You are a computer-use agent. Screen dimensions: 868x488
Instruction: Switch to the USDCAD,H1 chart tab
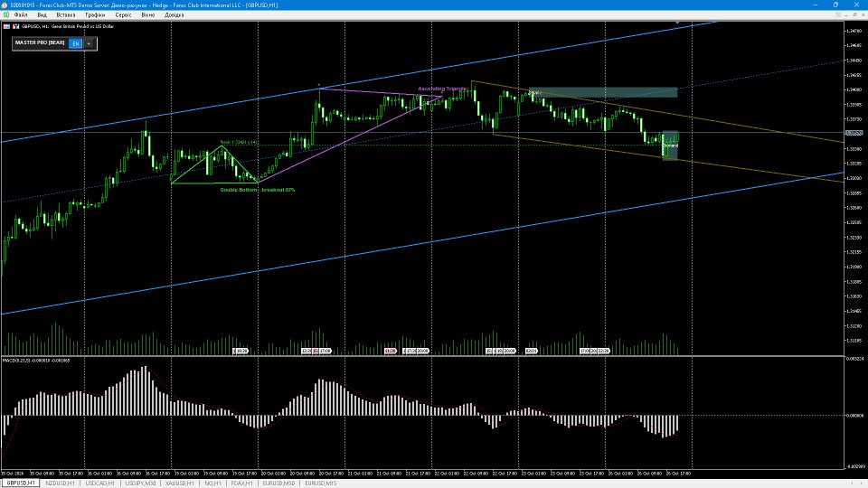99,483
